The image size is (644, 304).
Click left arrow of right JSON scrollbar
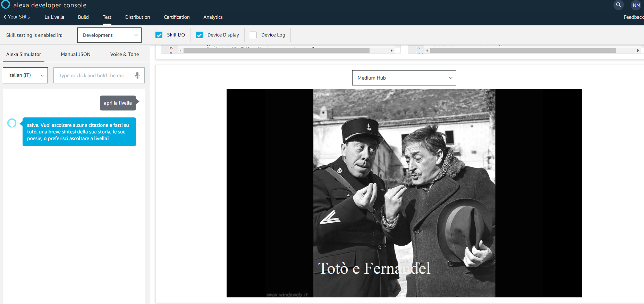click(427, 51)
